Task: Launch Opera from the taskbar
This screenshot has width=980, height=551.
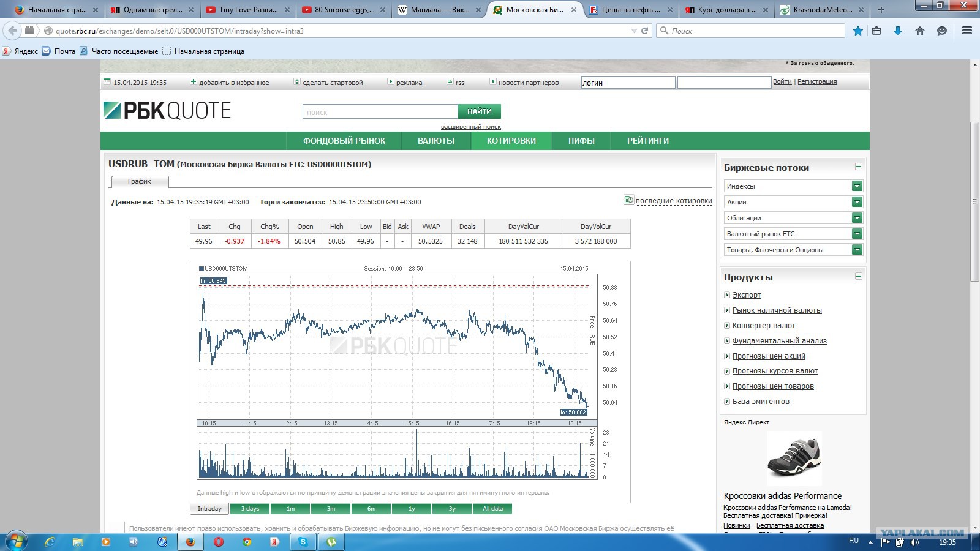Action: pos(219,542)
